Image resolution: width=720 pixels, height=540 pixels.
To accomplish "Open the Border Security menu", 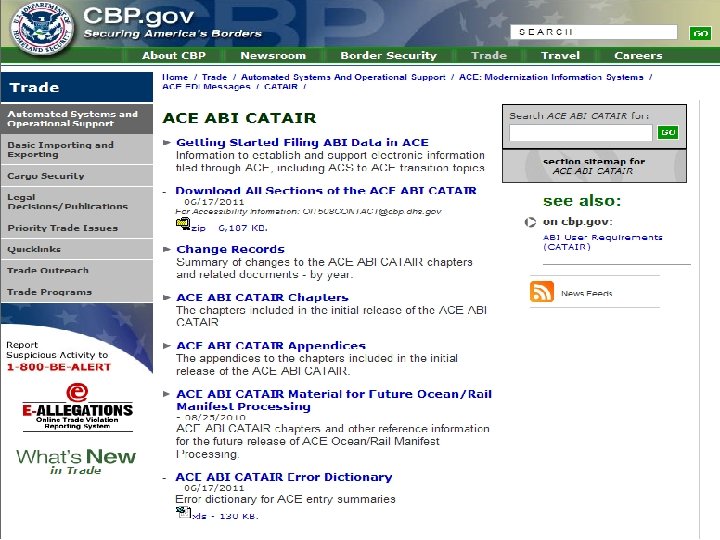I will click(388, 56).
